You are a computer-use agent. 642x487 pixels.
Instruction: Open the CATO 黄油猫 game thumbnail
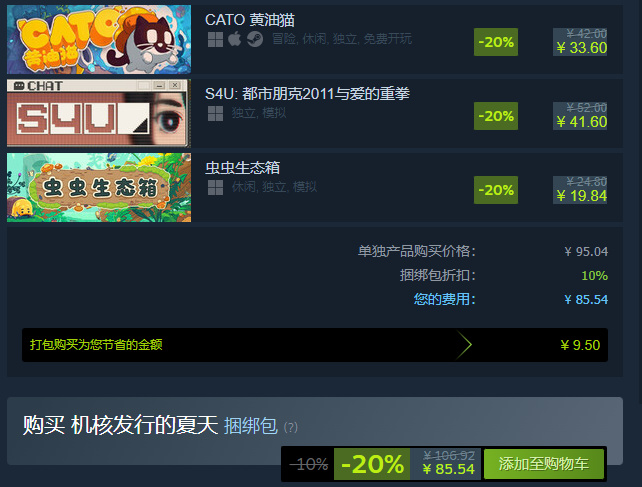tap(99, 39)
